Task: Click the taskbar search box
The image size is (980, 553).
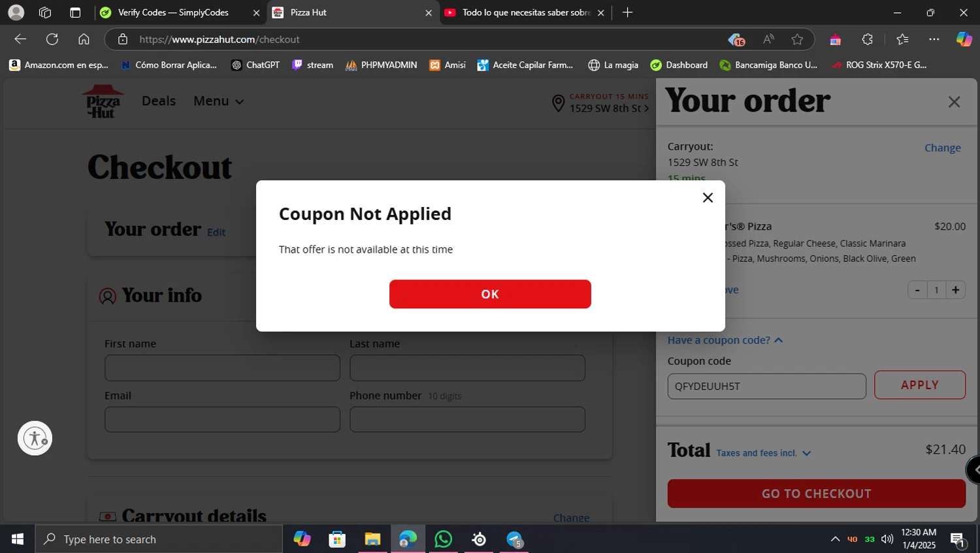Action: coord(159,539)
